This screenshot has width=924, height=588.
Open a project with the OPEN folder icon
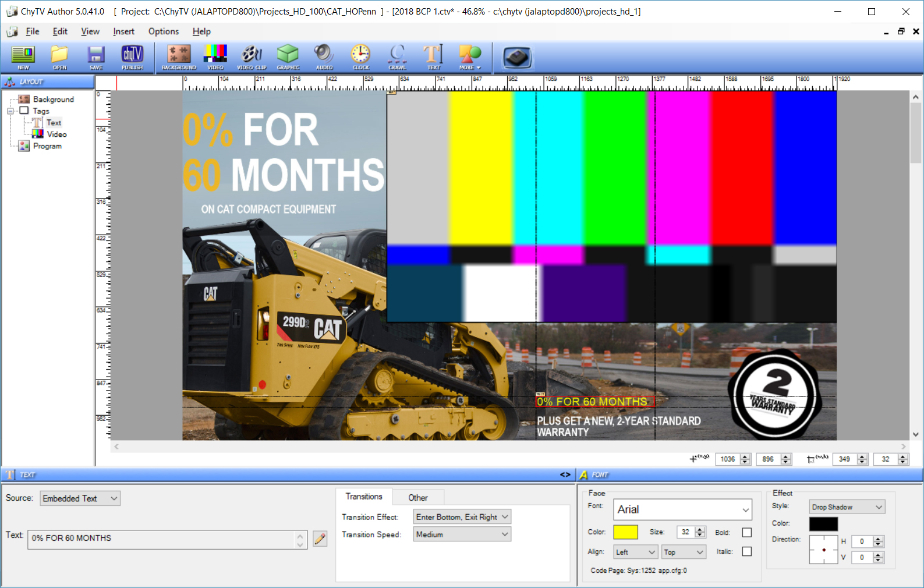point(59,57)
